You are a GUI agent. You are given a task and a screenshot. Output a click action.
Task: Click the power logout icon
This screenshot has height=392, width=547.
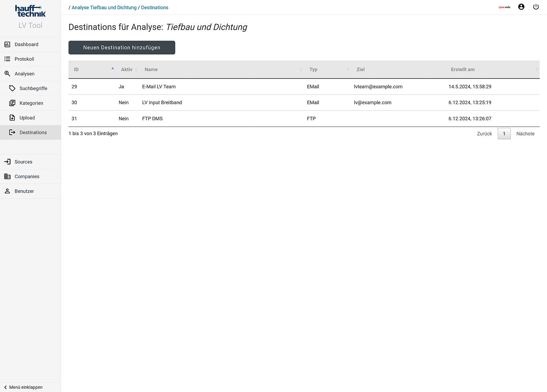[536, 6]
